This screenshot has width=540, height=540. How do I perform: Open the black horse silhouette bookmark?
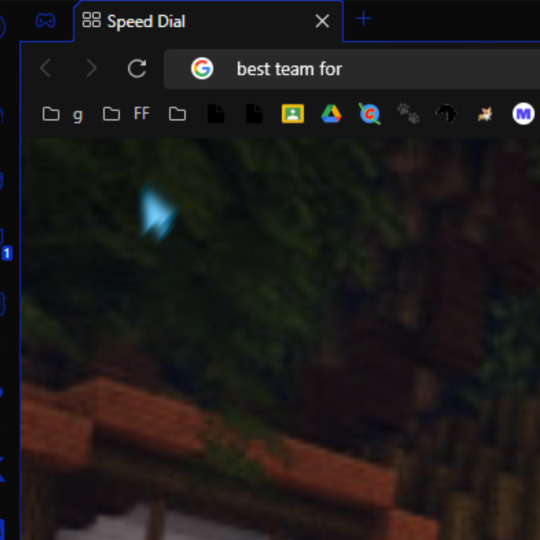(x=447, y=114)
